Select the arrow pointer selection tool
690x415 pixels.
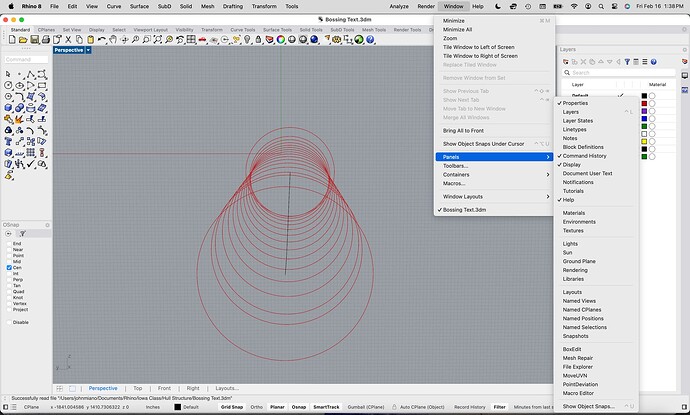(8, 74)
